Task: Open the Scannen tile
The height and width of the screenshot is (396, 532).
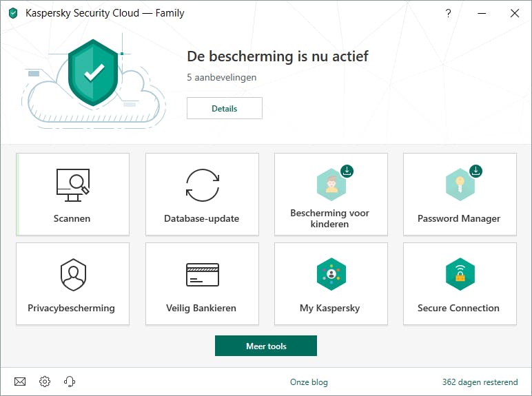Action: coord(72,194)
